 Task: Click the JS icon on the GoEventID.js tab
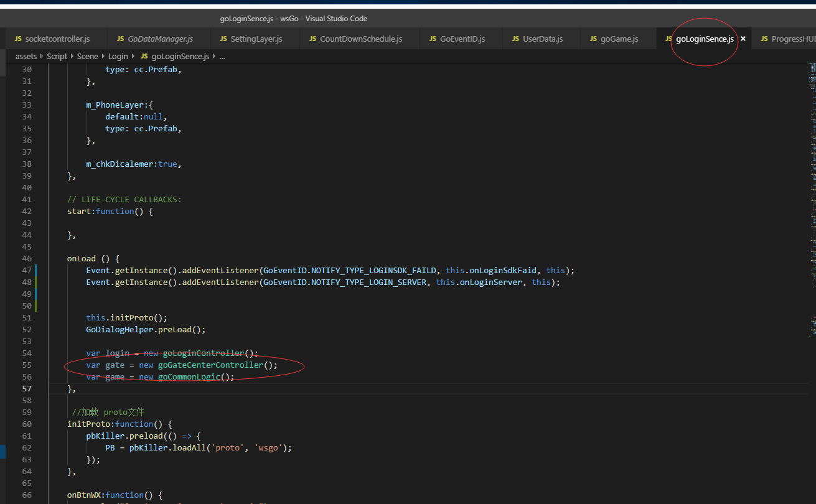point(433,39)
